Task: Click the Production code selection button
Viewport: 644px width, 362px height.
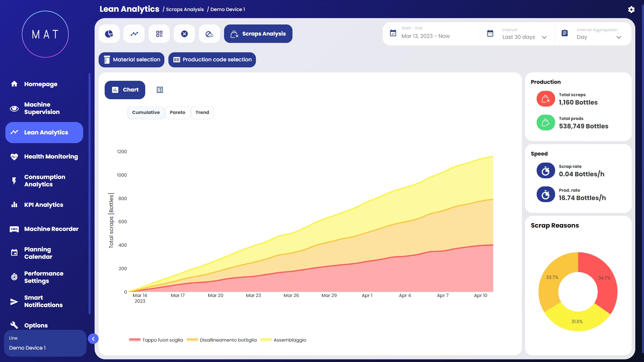Action: click(212, 60)
